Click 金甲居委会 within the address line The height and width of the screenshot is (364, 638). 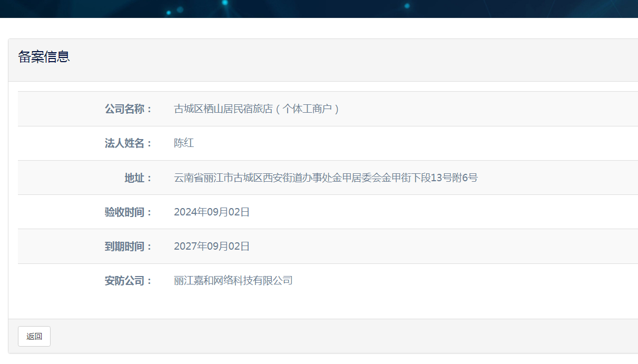pyautogui.click(x=357, y=178)
